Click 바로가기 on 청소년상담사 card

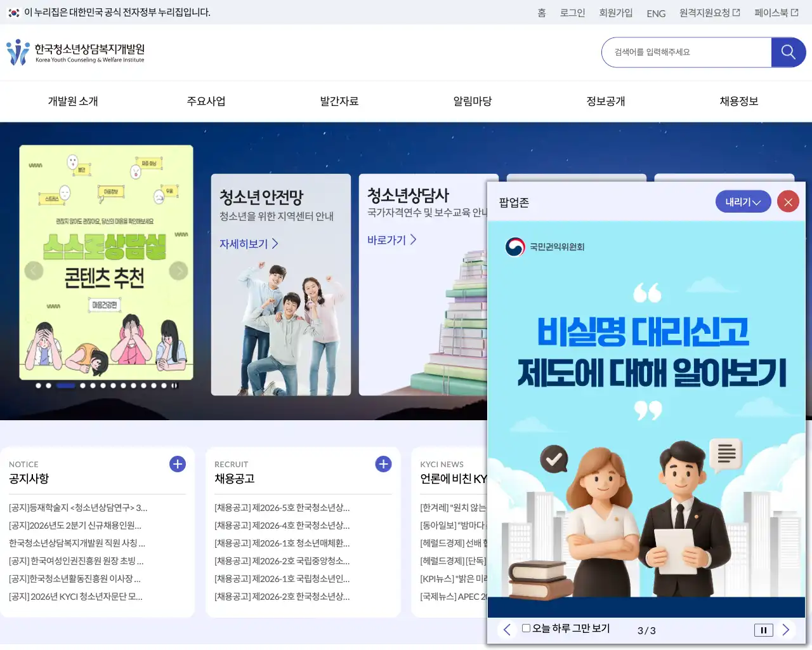click(391, 240)
